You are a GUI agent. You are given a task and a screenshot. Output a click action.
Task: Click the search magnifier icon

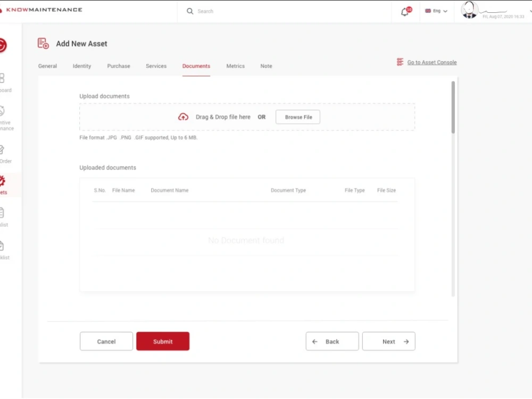coord(190,11)
